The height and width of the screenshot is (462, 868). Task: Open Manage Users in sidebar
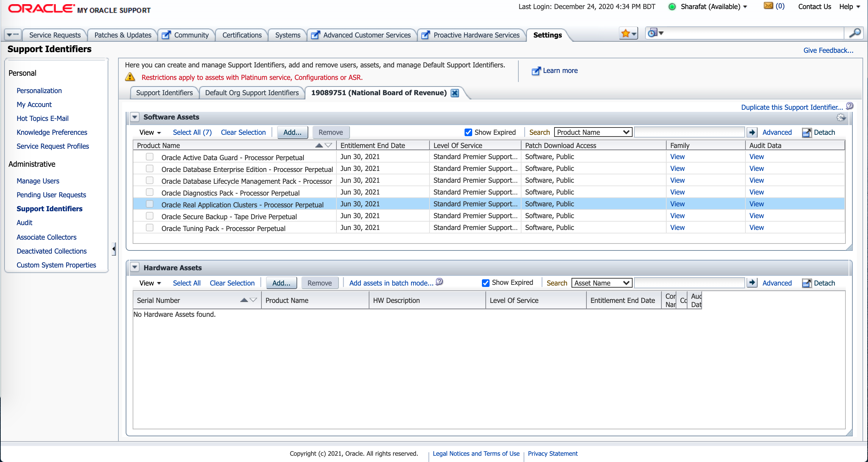(38, 181)
